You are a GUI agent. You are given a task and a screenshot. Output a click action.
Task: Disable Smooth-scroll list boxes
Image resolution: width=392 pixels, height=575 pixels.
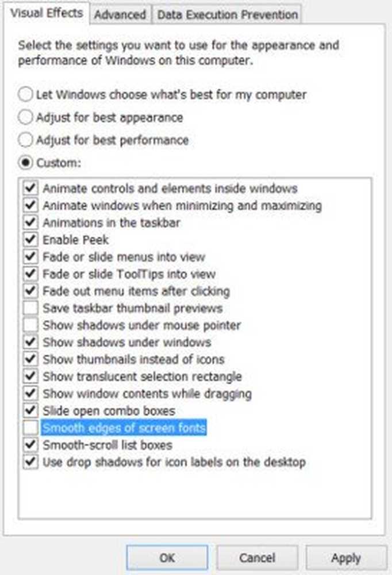tap(30, 445)
